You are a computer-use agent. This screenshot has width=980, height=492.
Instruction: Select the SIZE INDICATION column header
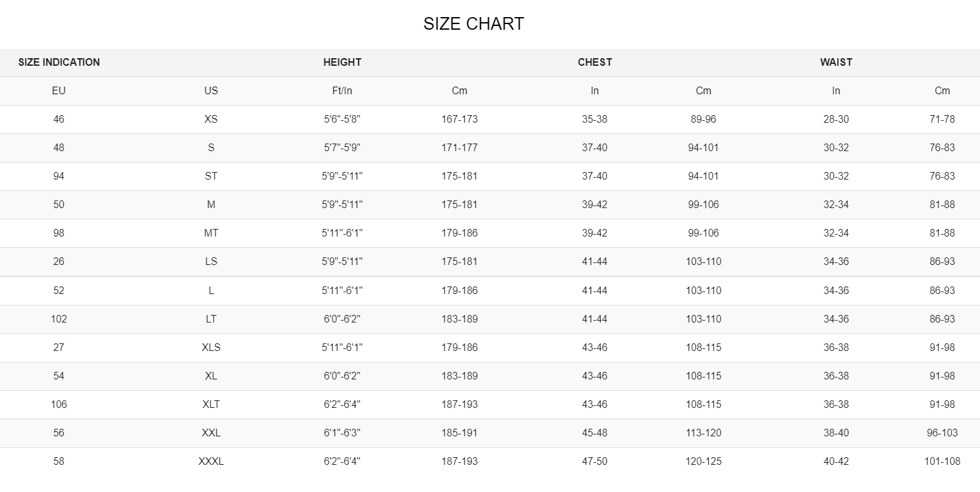pyautogui.click(x=59, y=62)
